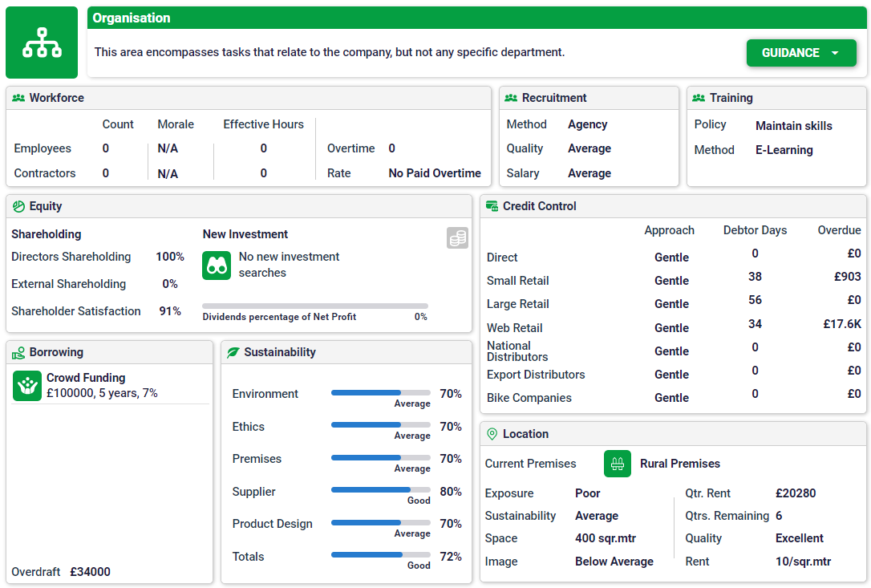Screen dimensions: 871x588
Task: Click the recruitment Salary Average value
Action: [589, 173]
